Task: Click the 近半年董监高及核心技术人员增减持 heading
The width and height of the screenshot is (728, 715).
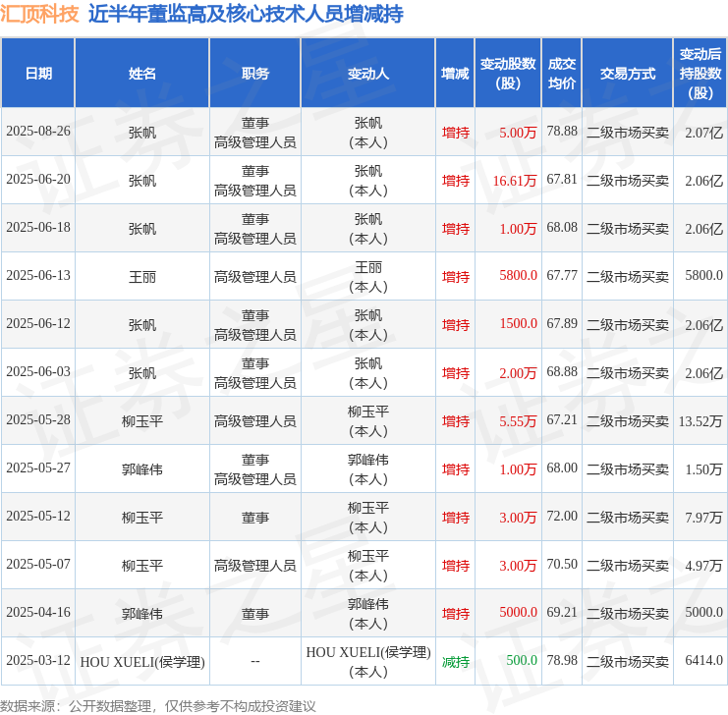Action: coord(246,15)
